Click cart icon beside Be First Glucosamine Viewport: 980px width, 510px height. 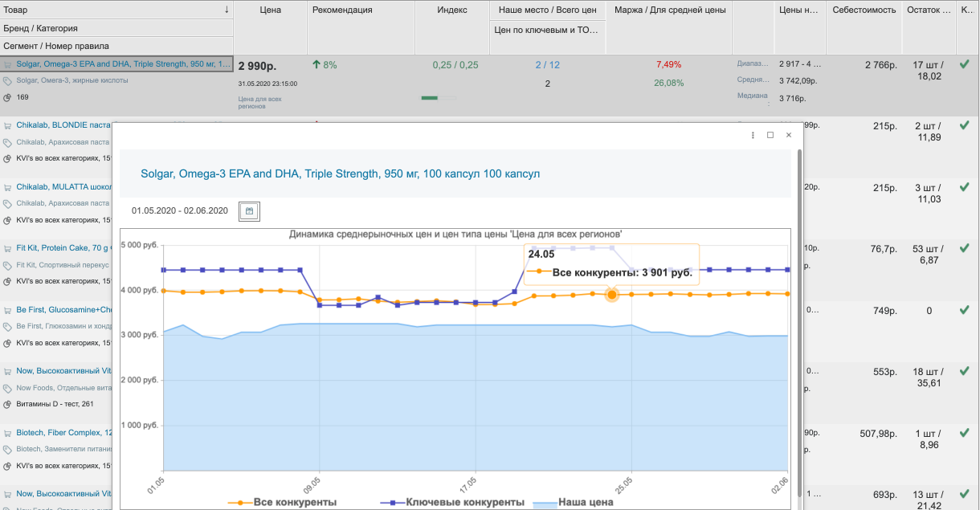point(7,310)
